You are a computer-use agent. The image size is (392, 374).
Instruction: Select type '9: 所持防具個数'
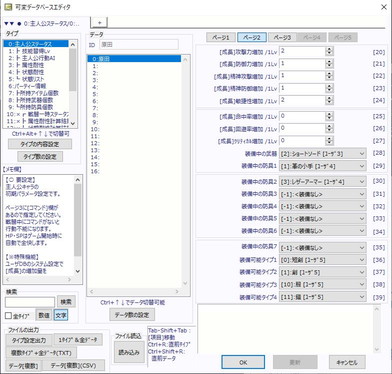pos(36,107)
